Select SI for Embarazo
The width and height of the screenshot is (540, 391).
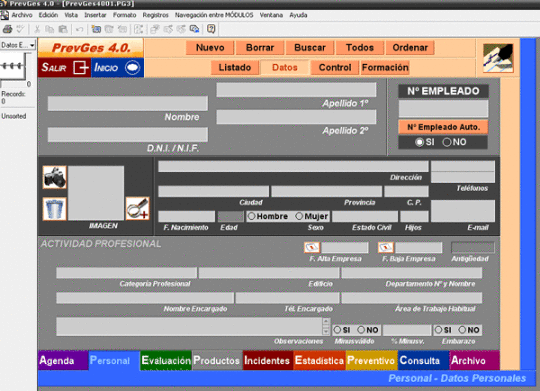(438, 330)
